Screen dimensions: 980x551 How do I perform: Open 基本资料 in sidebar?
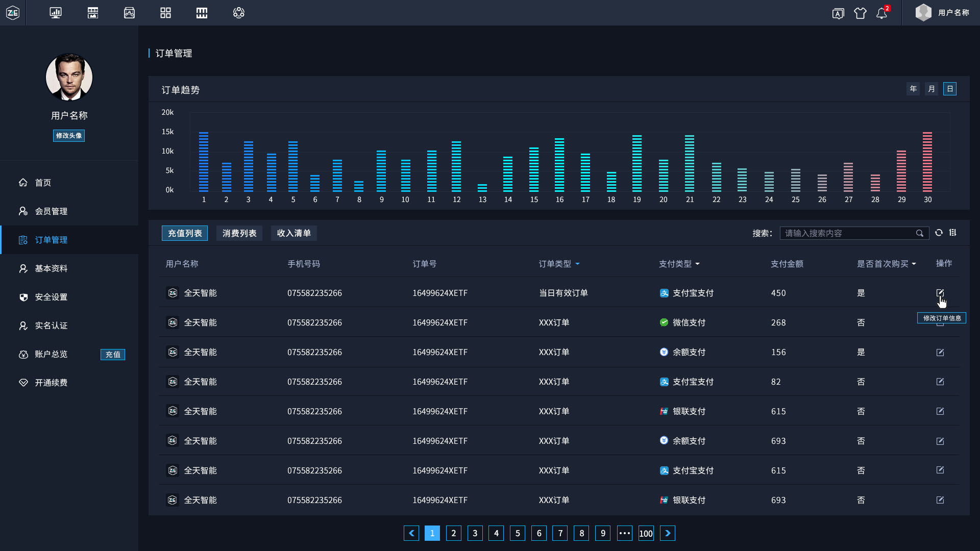click(69, 268)
